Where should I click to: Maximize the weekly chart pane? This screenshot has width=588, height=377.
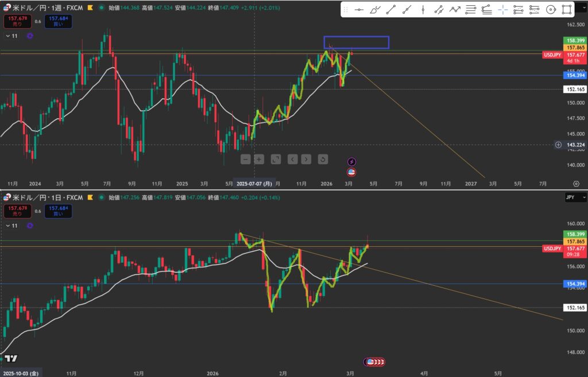(276, 159)
